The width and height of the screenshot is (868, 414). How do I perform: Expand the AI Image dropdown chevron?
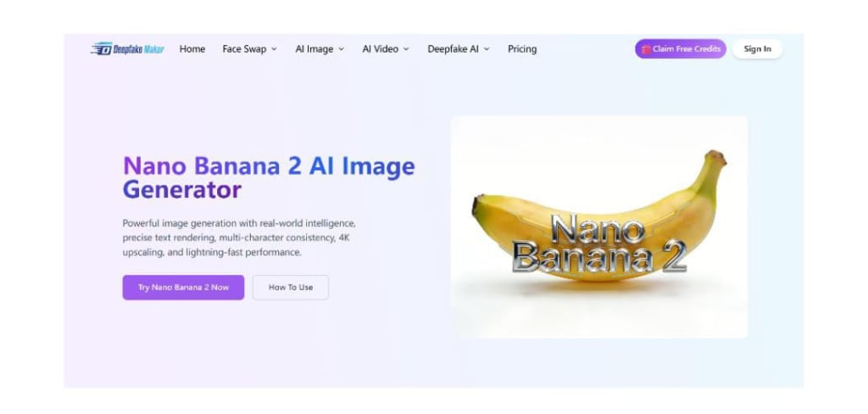(341, 49)
